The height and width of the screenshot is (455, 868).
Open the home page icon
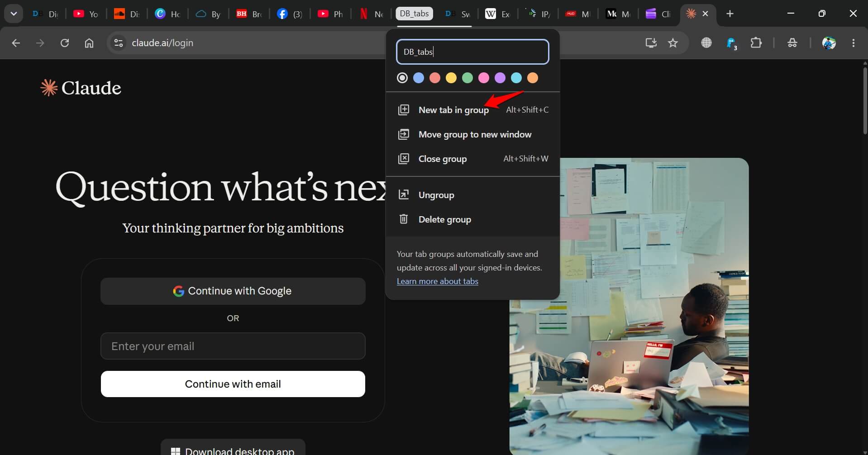point(89,43)
